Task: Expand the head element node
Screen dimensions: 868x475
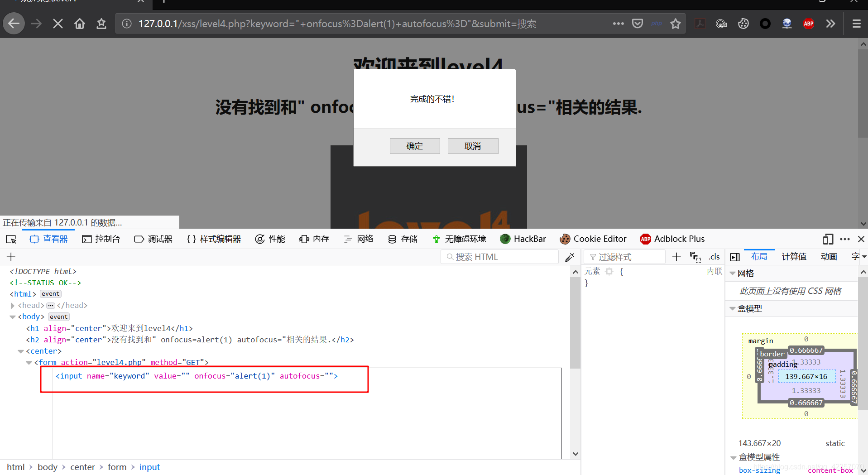Action: [x=13, y=306]
